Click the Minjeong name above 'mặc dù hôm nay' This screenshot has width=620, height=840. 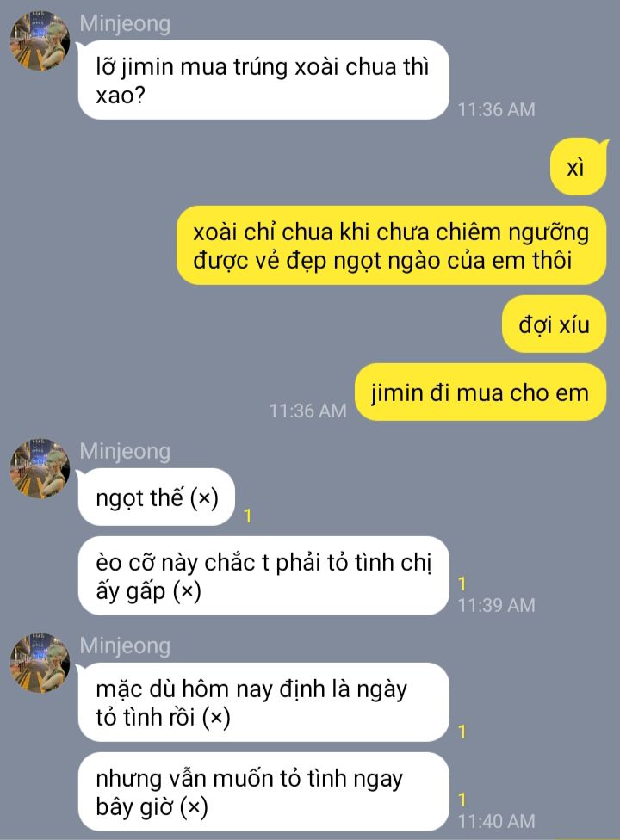click(x=125, y=645)
